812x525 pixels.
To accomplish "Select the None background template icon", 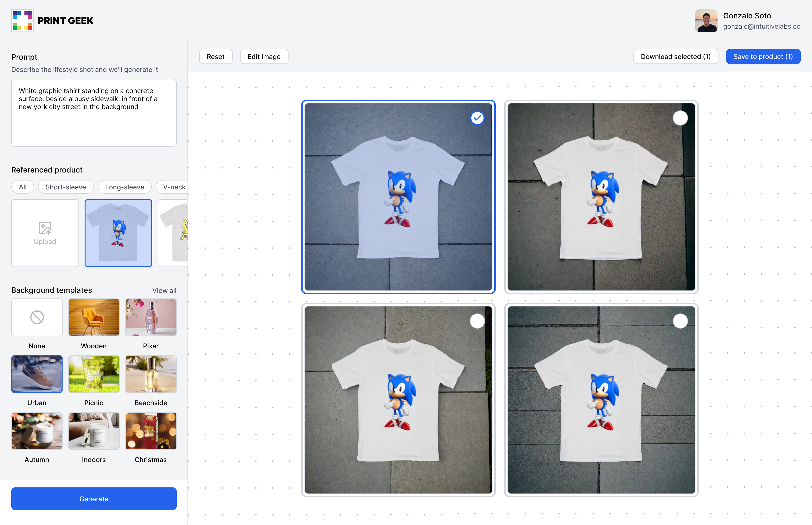I will (x=37, y=317).
